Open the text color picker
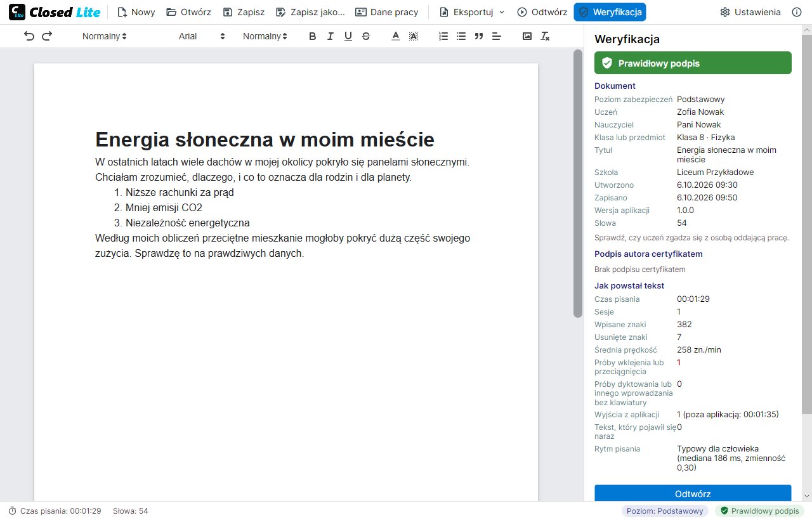The width and height of the screenshot is (812, 520). click(x=396, y=36)
